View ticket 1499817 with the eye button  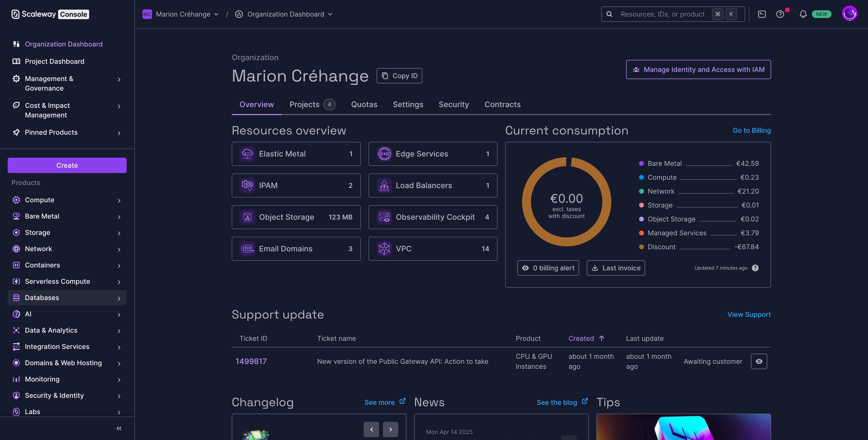click(x=759, y=361)
